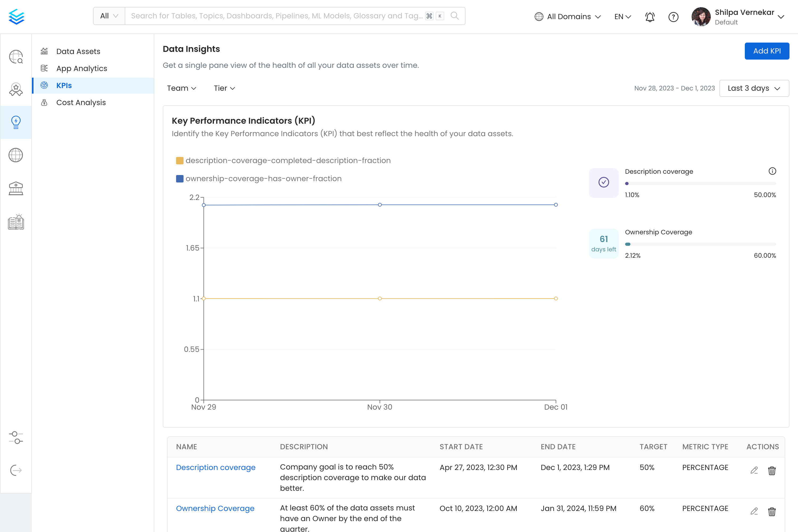Expand the Team filter dropdown
The image size is (798, 532).
tap(181, 89)
